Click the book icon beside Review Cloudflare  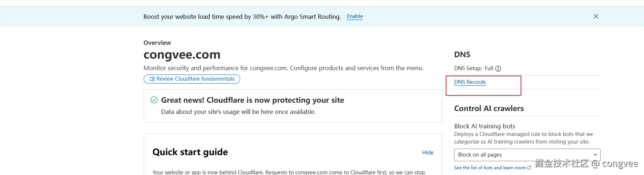pyautogui.click(x=152, y=79)
